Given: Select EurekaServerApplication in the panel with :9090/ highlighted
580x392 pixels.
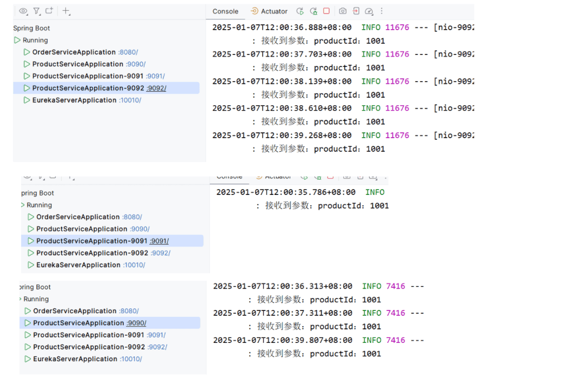Looking at the screenshot, I should click(75, 359).
